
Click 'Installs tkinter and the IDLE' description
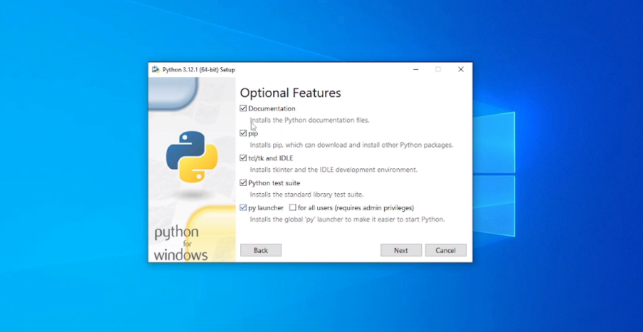coord(333,170)
